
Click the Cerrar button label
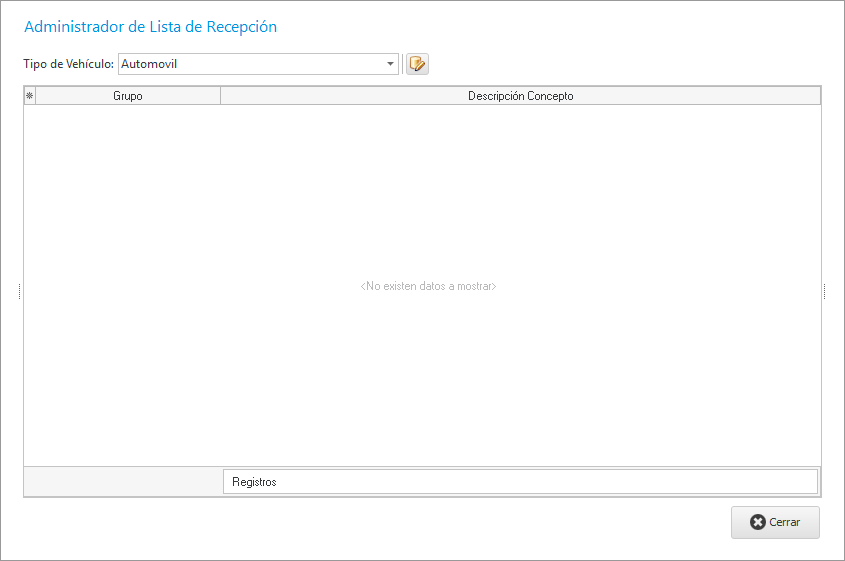pos(785,522)
